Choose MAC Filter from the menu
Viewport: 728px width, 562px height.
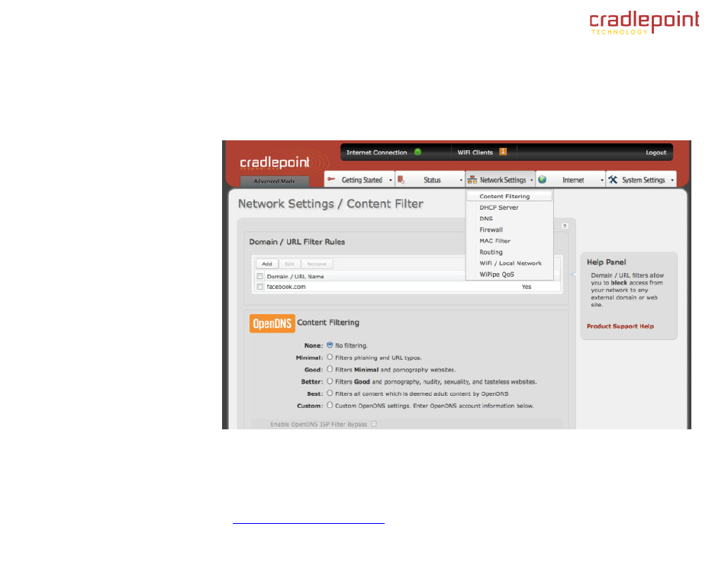tap(509, 241)
